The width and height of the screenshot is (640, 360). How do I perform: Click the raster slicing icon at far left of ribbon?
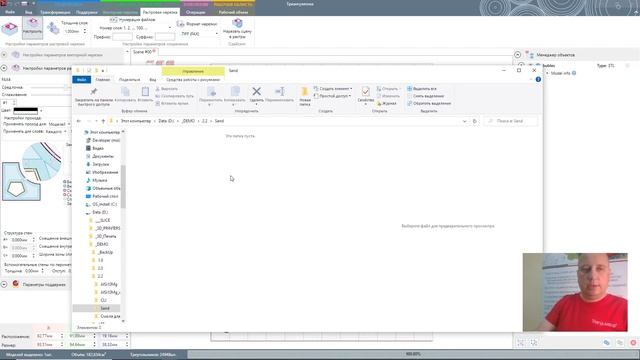pyautogui.click(x=10, y=28)
